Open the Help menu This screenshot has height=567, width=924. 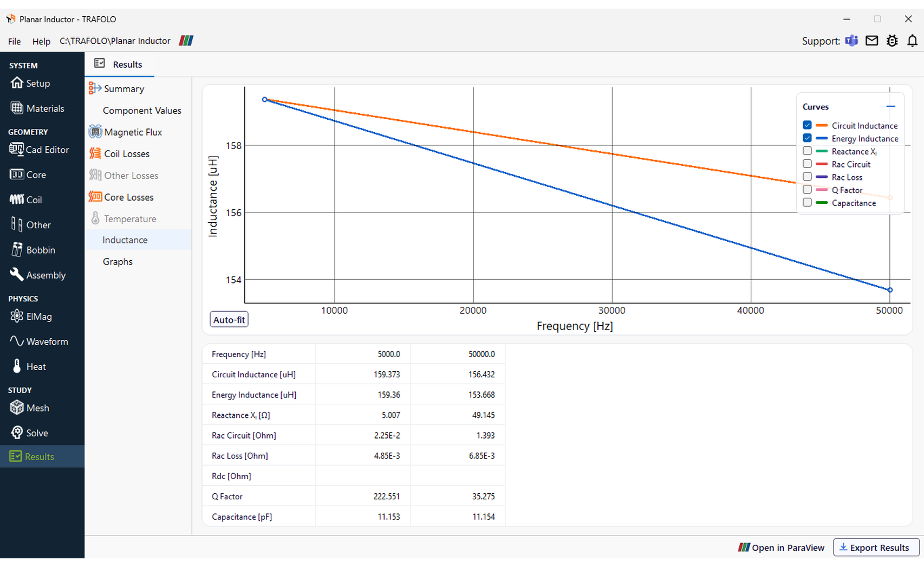click(41, 41)
